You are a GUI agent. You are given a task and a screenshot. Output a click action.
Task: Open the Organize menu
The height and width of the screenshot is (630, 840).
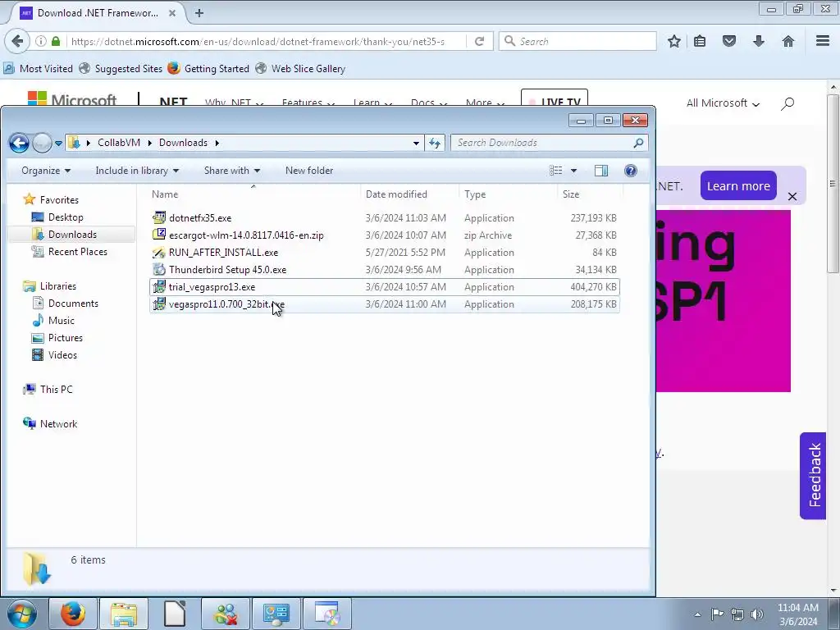click(46, 171)
